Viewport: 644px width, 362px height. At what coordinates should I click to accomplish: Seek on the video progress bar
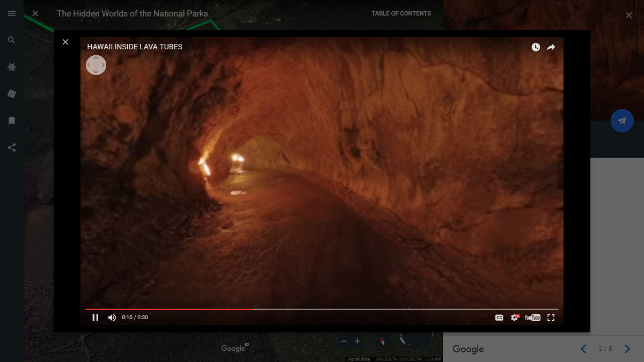[x=322, y=309]
